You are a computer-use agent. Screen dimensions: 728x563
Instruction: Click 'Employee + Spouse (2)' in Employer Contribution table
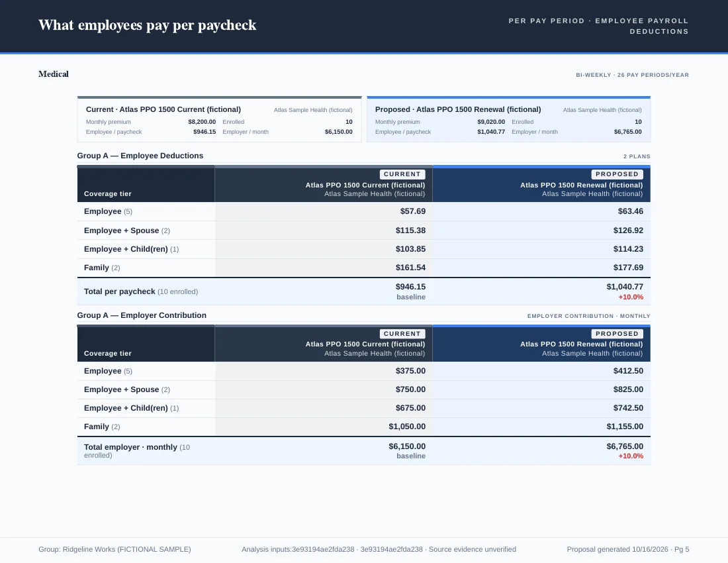pos(127,389)
